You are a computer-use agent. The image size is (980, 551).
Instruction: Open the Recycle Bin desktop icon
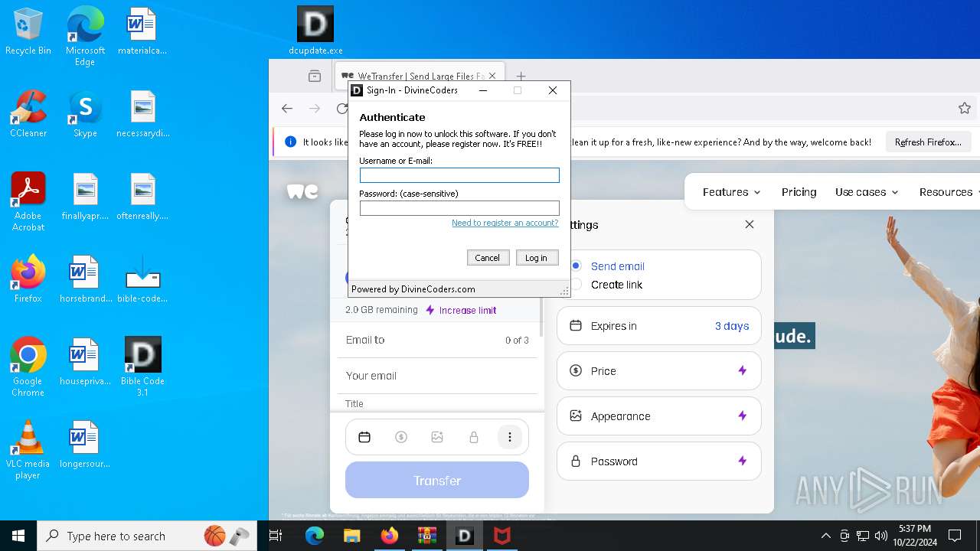click(x=28, y=32)
